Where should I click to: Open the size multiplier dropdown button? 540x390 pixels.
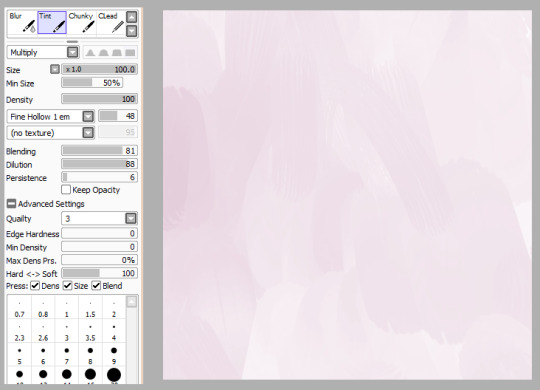tap(55, 69)
